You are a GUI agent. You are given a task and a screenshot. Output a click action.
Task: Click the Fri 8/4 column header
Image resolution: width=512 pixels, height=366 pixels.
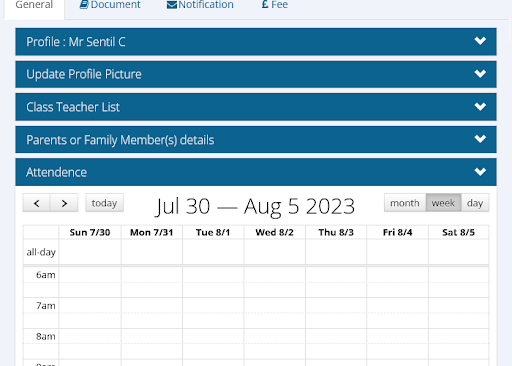tap(397, 232)
